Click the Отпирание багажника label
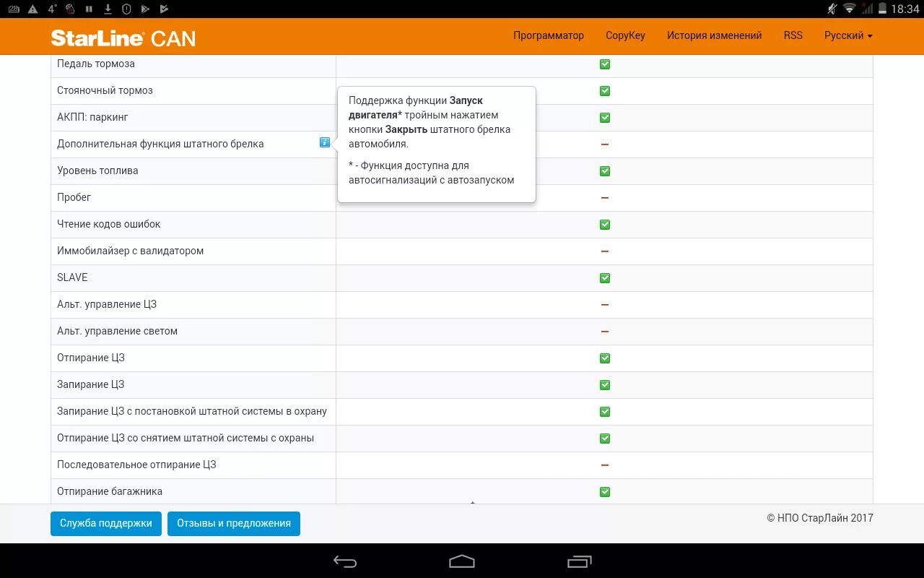The width and height of the screenshot is (924, 578). coord(110,491)
